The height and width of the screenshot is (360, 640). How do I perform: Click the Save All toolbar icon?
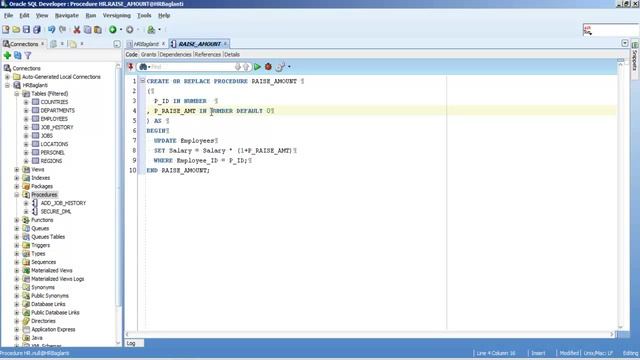[37, 29]
